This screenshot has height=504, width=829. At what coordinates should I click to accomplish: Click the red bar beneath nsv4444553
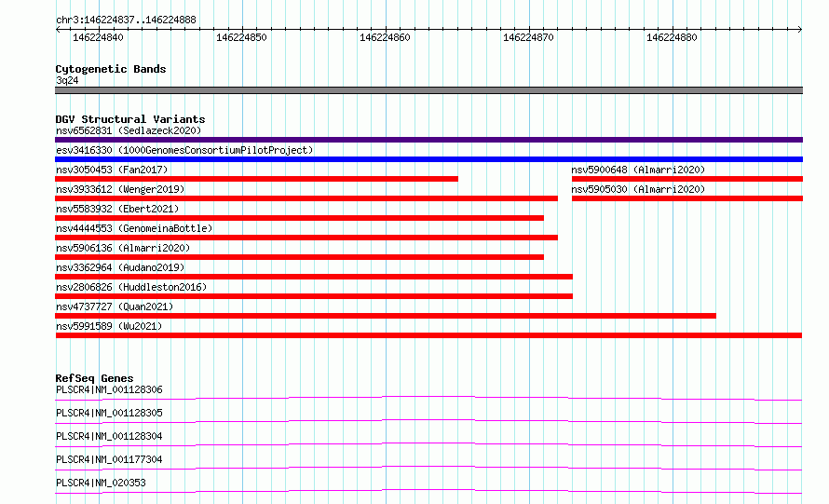[306, 238]
